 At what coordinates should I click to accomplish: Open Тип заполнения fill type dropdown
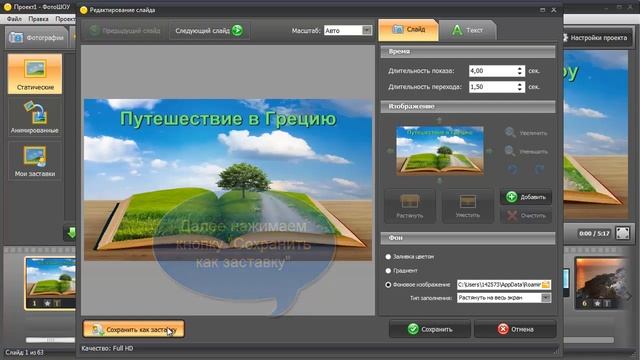[504, 298]
